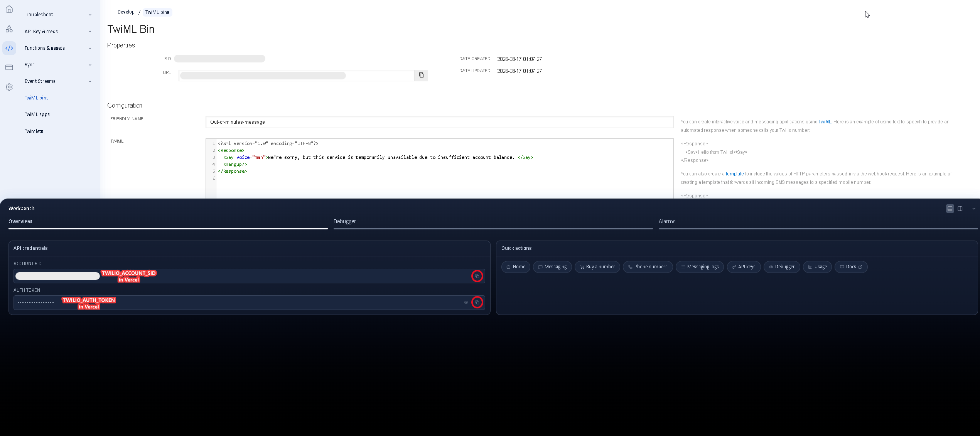Dock Workbench to bottom layout icon

pyautogui.click(x=950, y=209)
